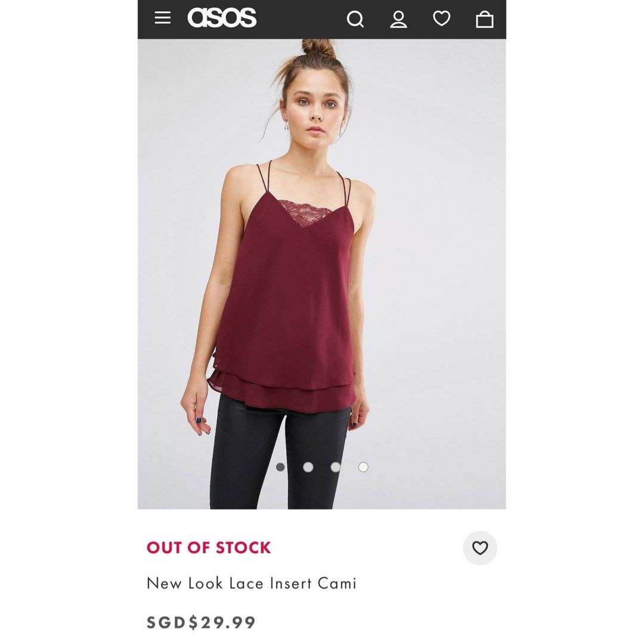Click the SGD$29.99 price text

pyautogui.click(x=202, y=622)
